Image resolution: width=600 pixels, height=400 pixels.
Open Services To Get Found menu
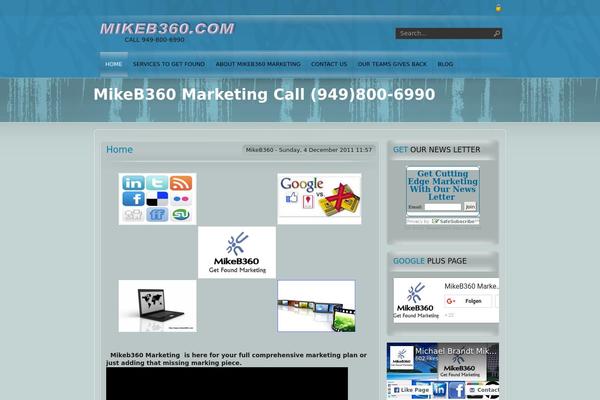pyautogui.click(x=169, y=64)
